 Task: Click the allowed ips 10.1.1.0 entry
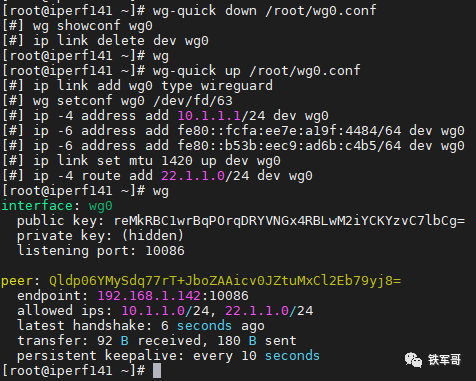165,311
